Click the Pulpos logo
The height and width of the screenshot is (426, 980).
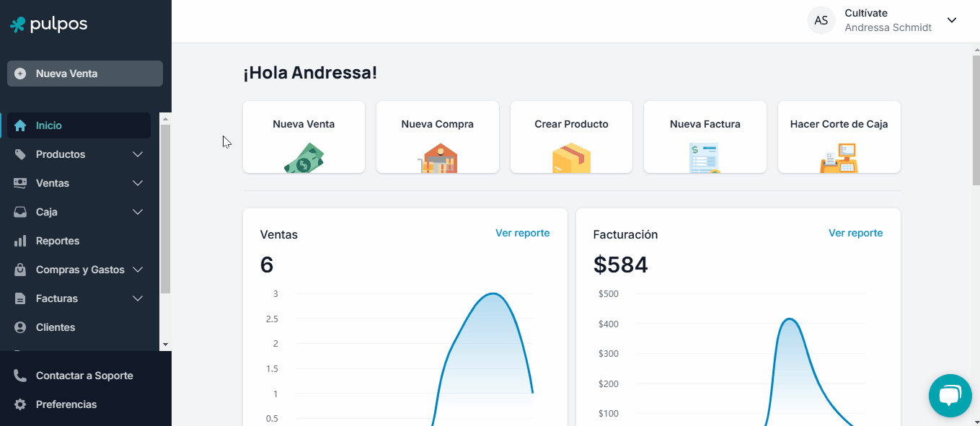48,25
